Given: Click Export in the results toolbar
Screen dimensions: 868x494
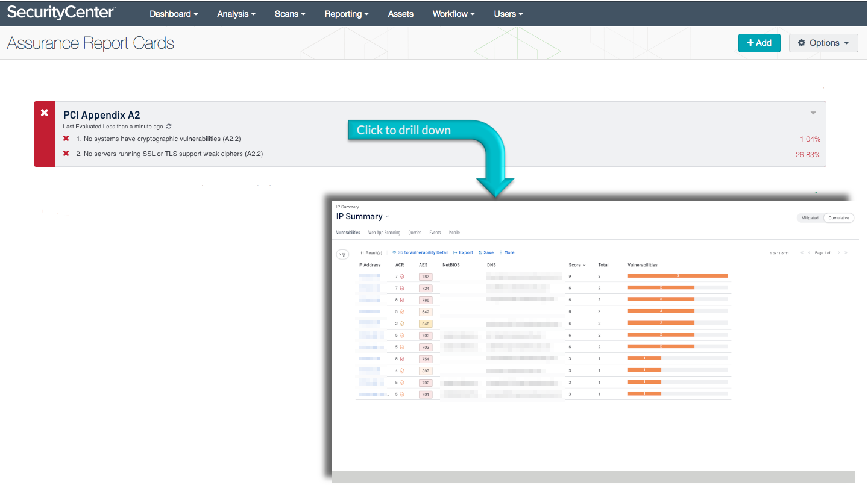Looking at the screenshot, I should pos(463,252).
